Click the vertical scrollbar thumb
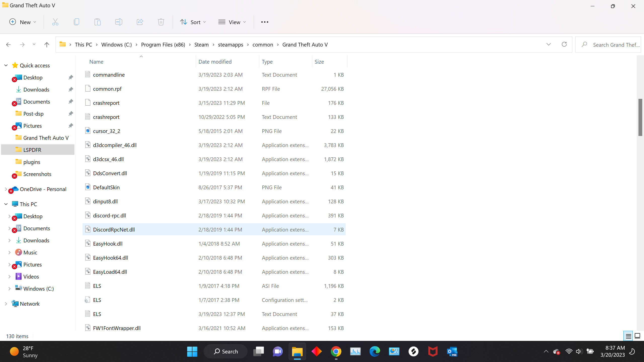 640,117
